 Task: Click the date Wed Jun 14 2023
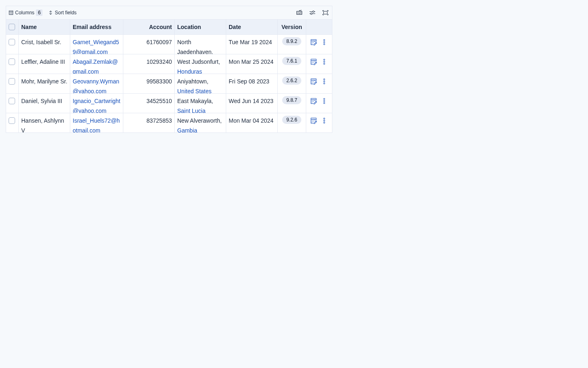pos(251,101)
